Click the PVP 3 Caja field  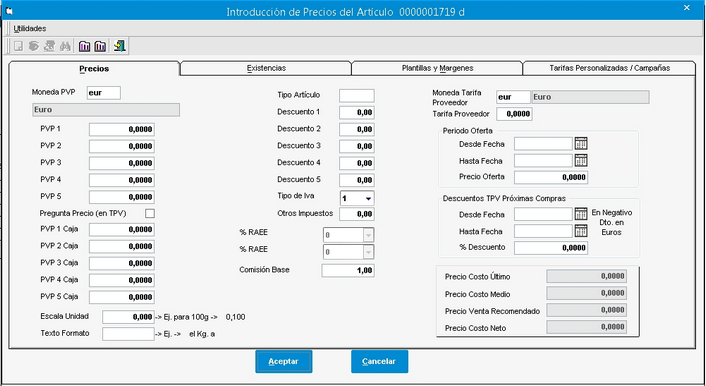pyautogui.click(x=122, y=263)
